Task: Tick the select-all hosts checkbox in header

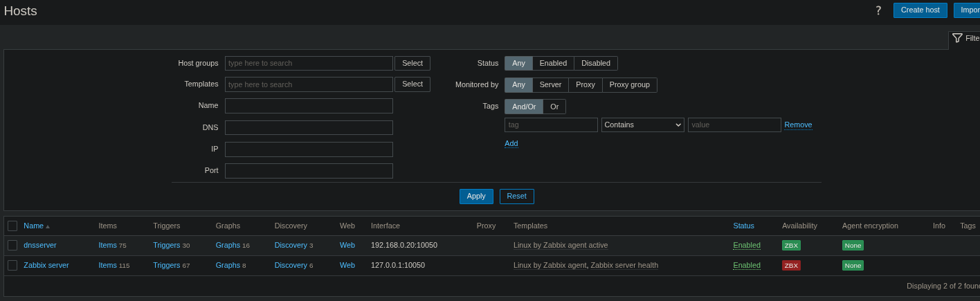Action: point(12,226)
